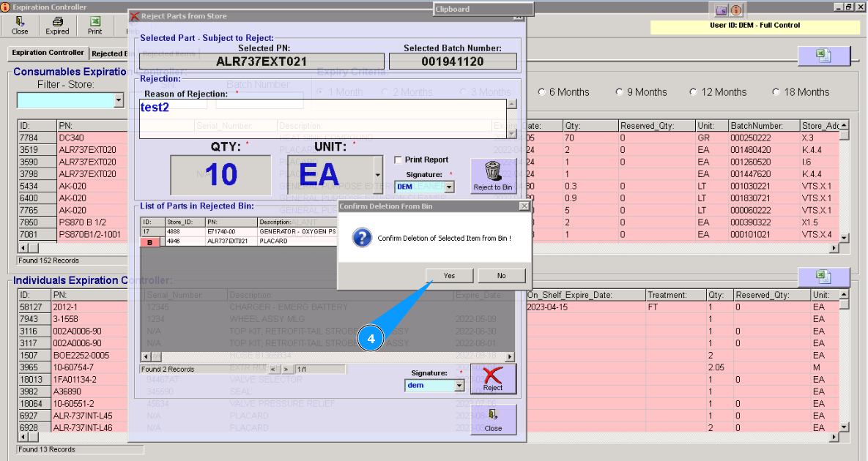Click the page indicator field showing 1/1
The width and height of the screenshot is (868, 461).
pyautogui.click(x=320, y=369)
